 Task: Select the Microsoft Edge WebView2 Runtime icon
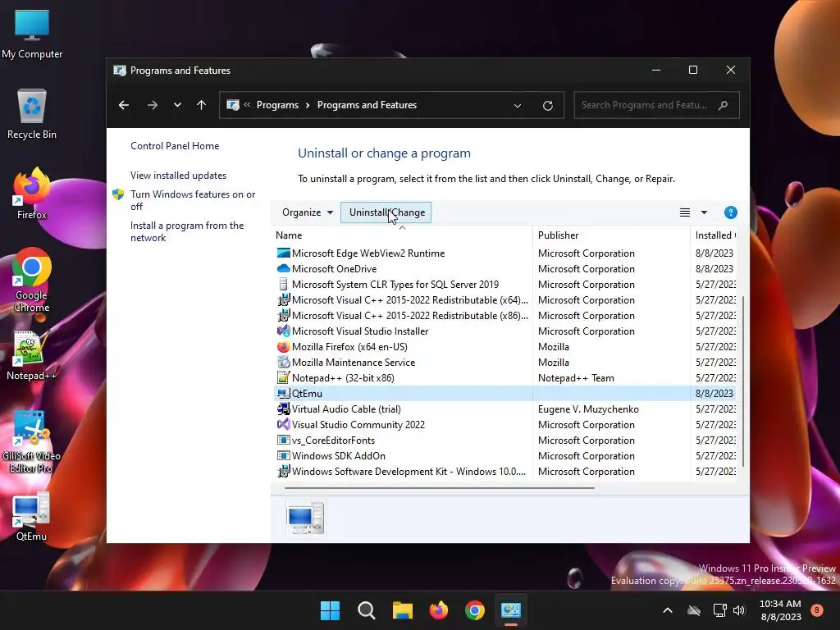283,253
